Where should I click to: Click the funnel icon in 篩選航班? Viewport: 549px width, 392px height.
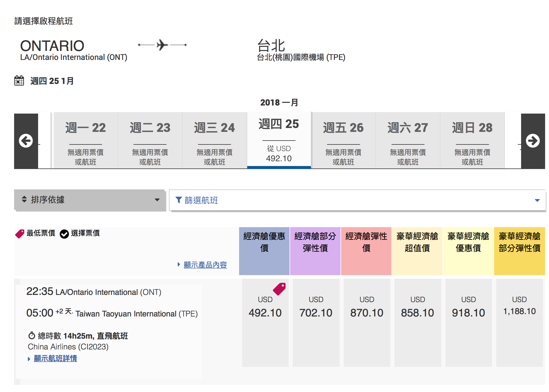[178, 200]
